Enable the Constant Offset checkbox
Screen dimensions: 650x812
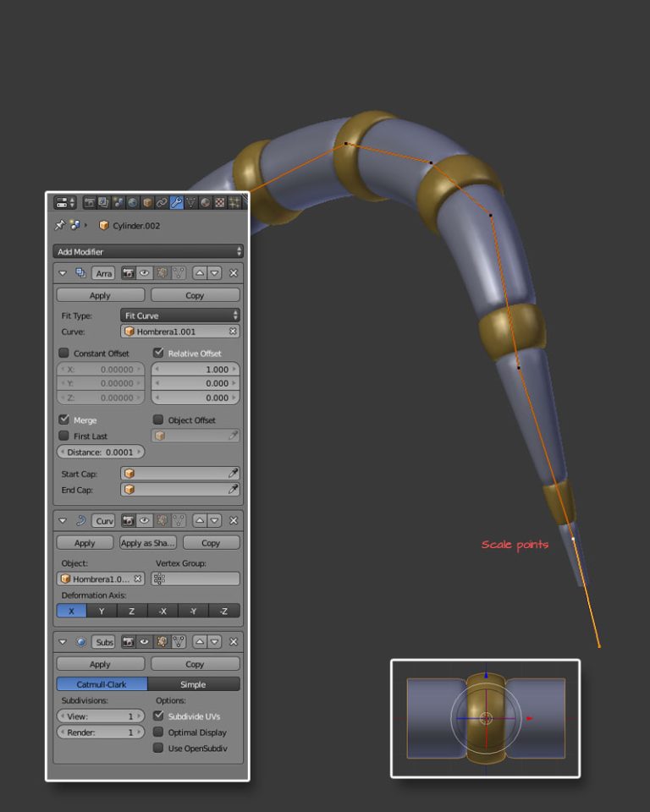point(63,353)
